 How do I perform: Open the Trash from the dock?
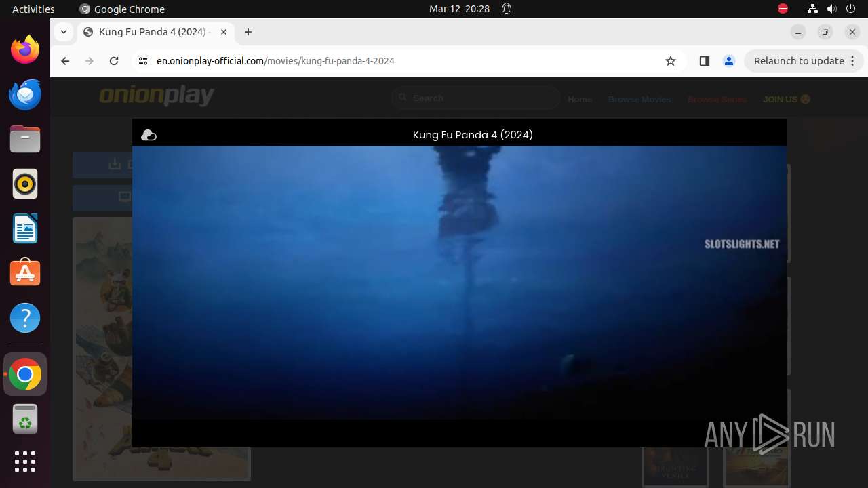tap(25, 419)
